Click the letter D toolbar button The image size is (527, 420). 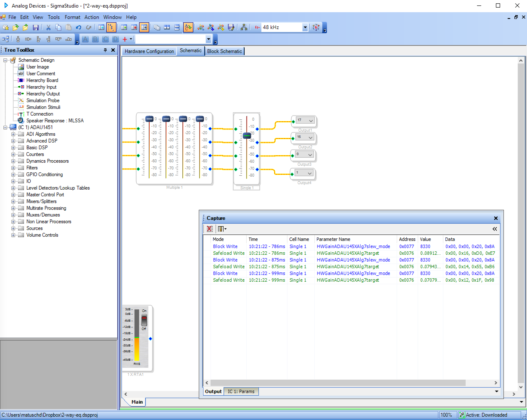115,39
